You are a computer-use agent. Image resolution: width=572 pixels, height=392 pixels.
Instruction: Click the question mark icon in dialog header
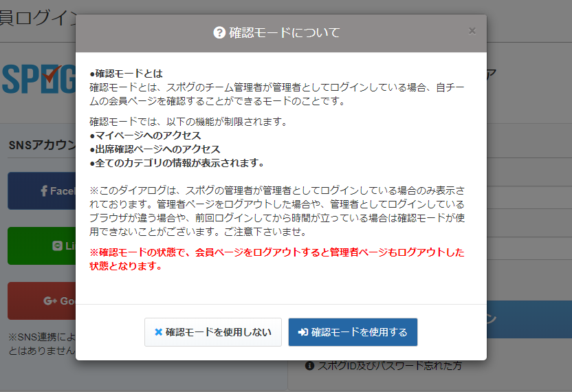220,33
